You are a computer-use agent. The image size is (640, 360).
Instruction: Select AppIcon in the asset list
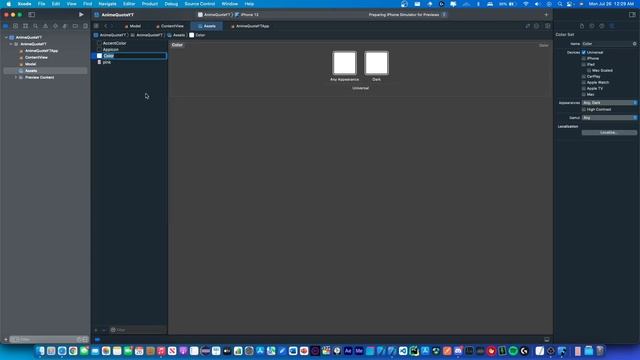tap(111, 49)
